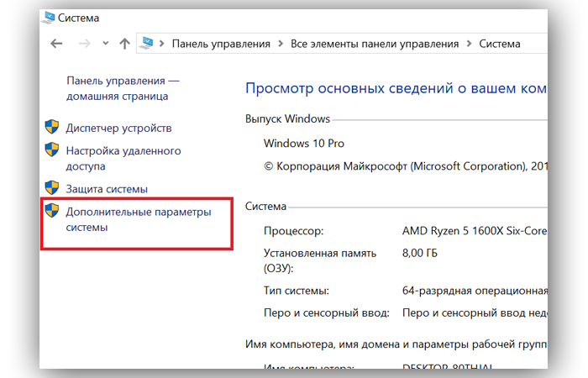This screenshot has height=378, width=588.
Task: Expand the chevron after the Панель управления breadcrumb
Action: pyautogui.click(x=281, y=44)
